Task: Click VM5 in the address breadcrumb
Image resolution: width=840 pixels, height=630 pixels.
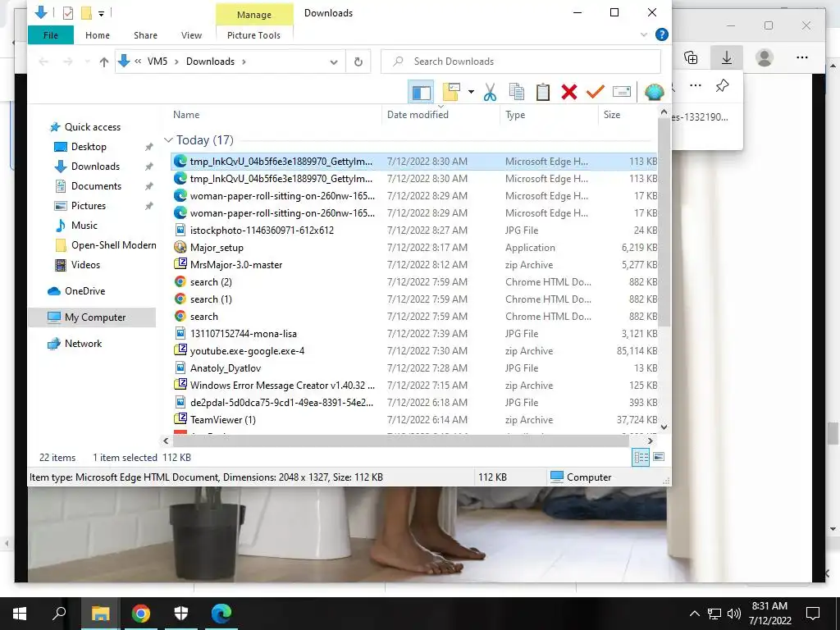Action: 157,62
